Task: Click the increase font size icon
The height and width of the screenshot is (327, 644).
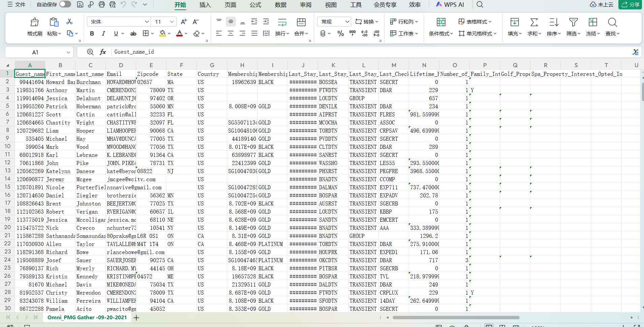Action: 184,22
